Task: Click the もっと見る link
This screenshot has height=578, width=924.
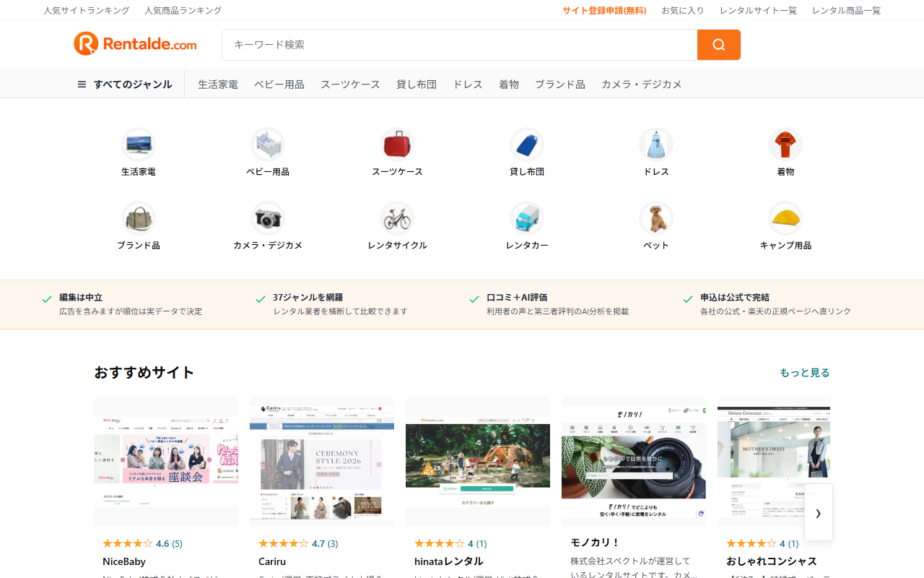Action: click(805, 373)
